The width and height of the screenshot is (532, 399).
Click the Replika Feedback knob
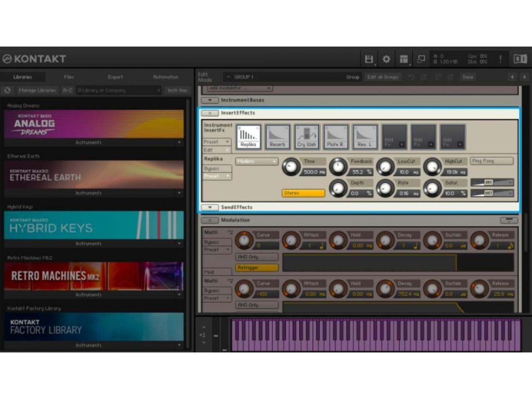click(338, 167)
